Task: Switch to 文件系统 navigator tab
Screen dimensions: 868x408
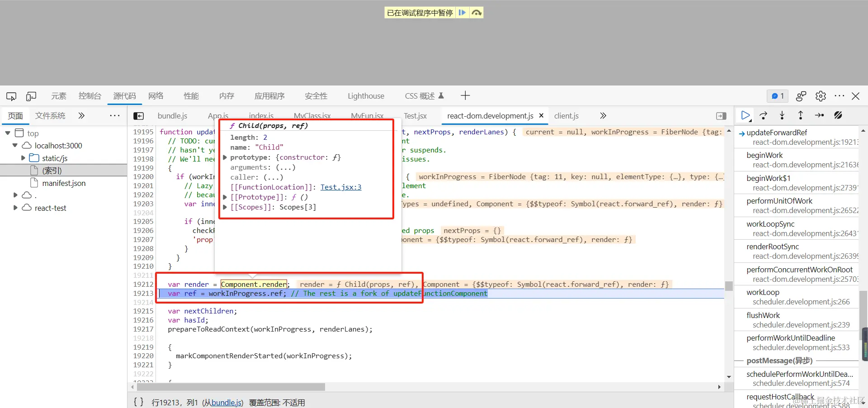Action: click(x=50, y=116)
